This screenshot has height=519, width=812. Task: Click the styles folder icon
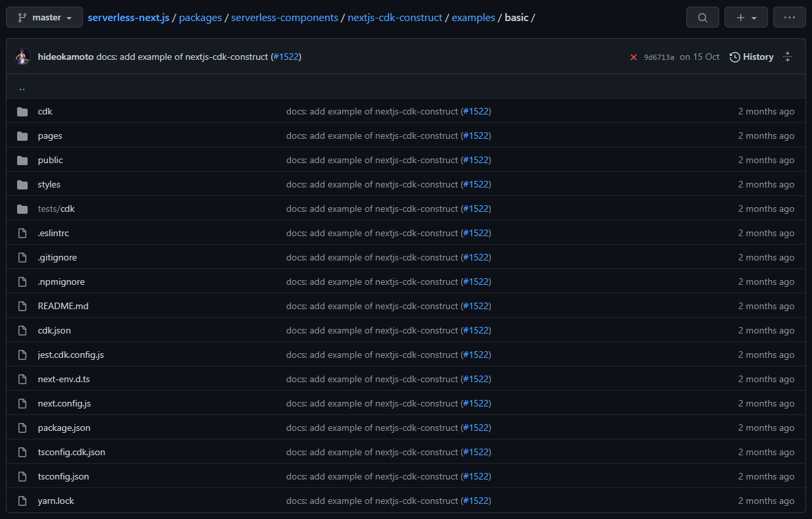click(x=22, y=185)
